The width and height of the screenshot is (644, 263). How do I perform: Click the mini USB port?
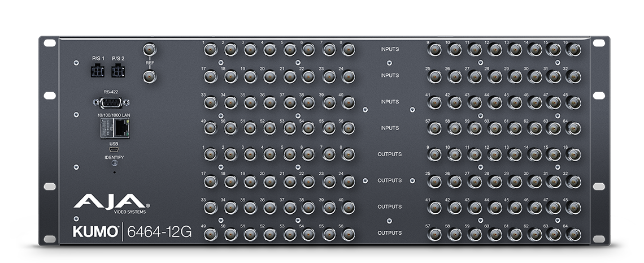(x=114, y=149)
